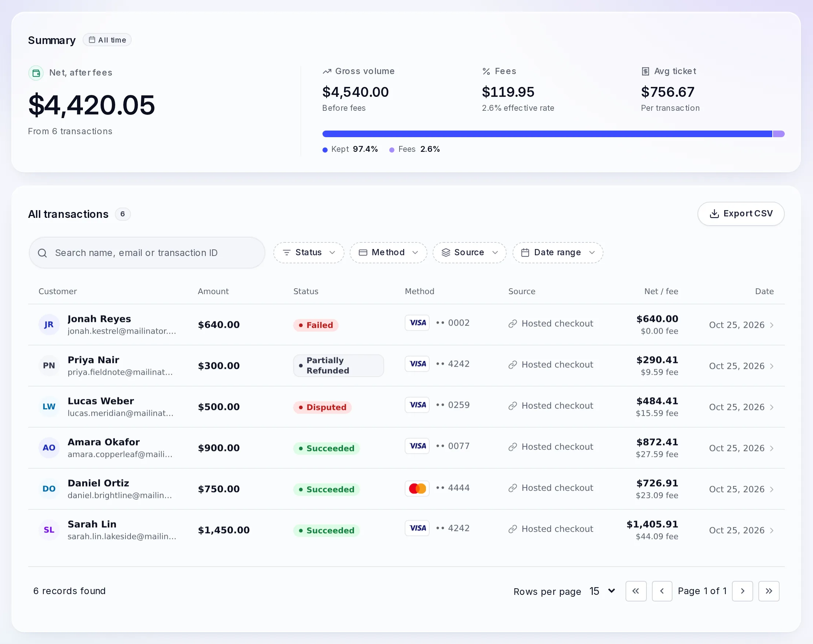This screenshot has width=813, height=644.
Task: Expand the Source filter dropdown
Action: (x=469, y=252)
